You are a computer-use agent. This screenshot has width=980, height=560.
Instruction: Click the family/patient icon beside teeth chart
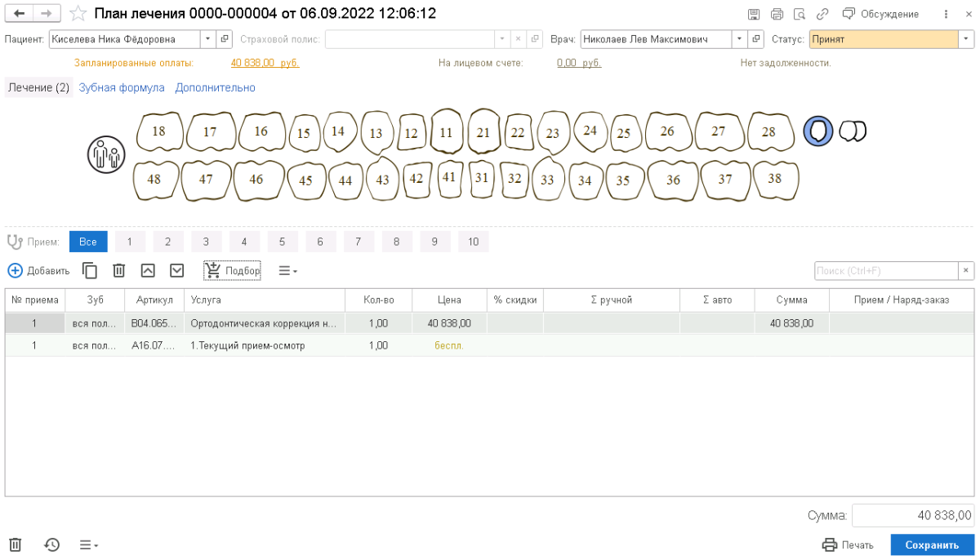coord(104,153)
